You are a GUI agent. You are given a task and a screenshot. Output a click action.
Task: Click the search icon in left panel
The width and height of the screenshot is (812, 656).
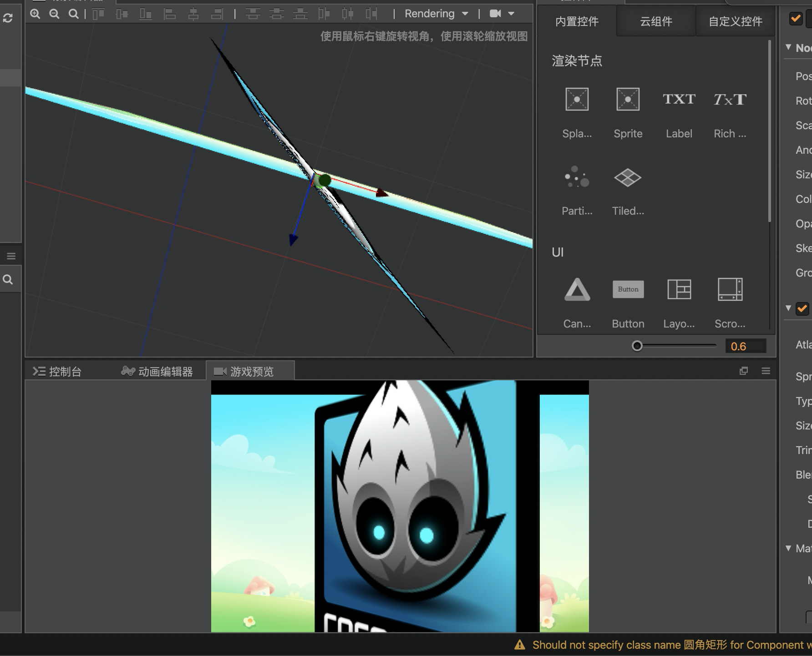coord(8,280)
